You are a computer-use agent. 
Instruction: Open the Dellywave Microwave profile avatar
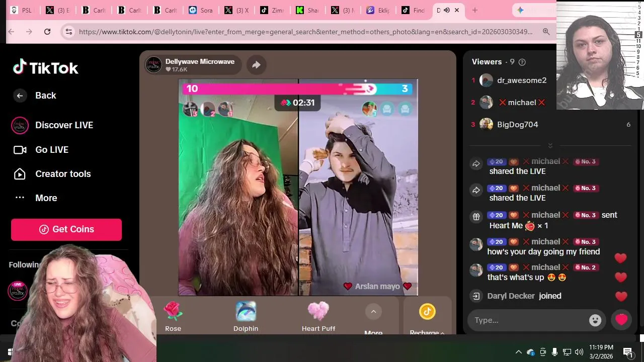(153, 64)
